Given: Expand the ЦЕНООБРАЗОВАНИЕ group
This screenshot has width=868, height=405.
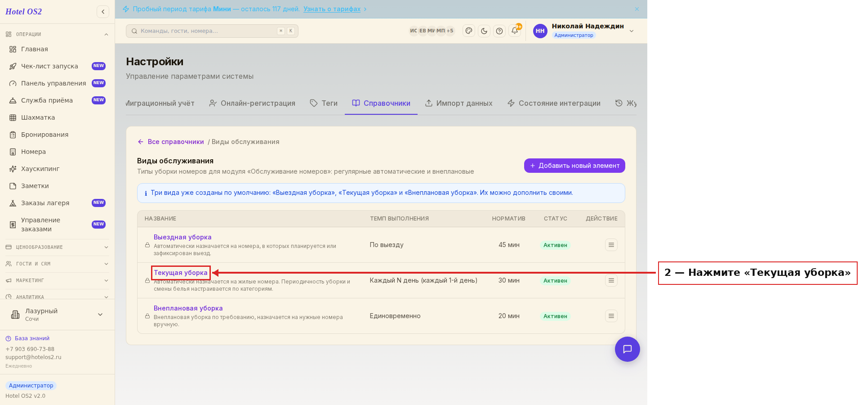Looking at the screenshot, I should tap(57, 247).
